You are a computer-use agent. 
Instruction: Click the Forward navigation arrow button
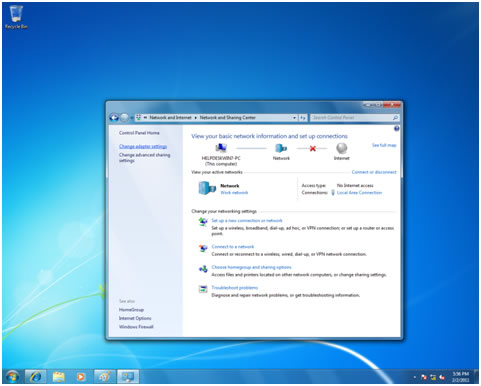point(124,117)
